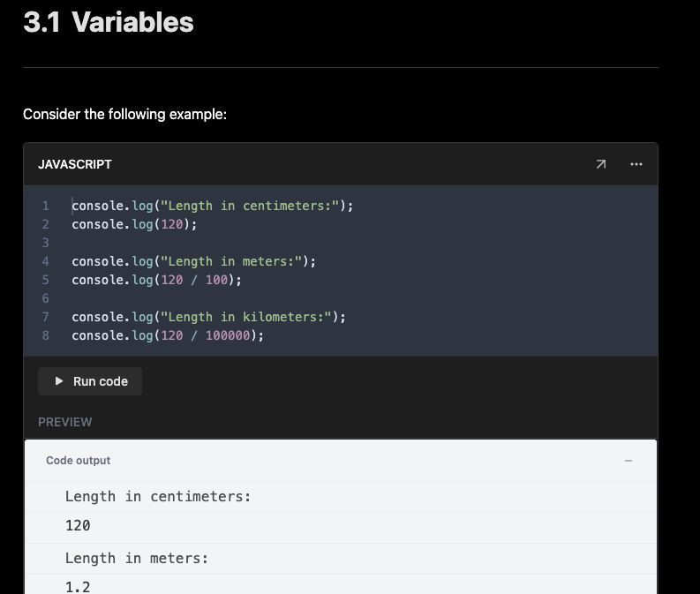700x594 pixels.
Task: Run the JavaScript code
Action: [x=90, y=381]
